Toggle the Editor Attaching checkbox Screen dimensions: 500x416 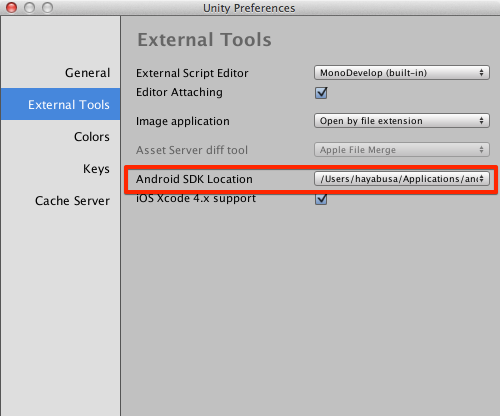tap(321, 92)
